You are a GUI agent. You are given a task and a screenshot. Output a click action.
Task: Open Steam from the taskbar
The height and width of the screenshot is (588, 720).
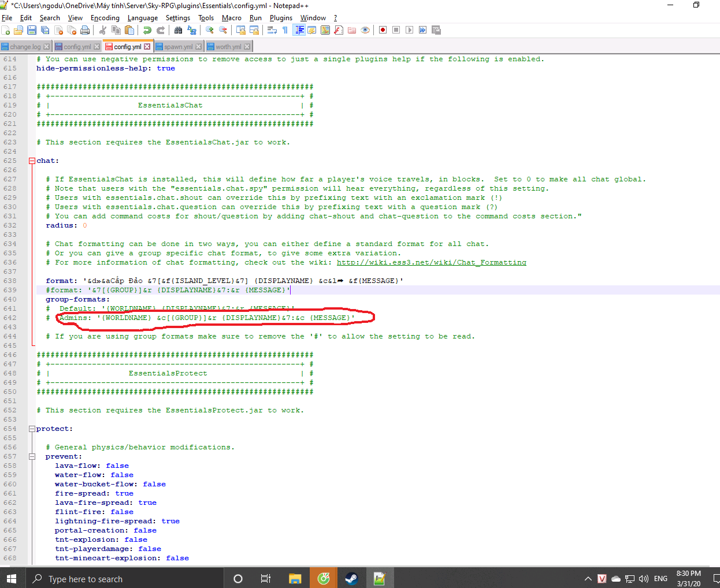pyautogui.click(x=351, y=578)
